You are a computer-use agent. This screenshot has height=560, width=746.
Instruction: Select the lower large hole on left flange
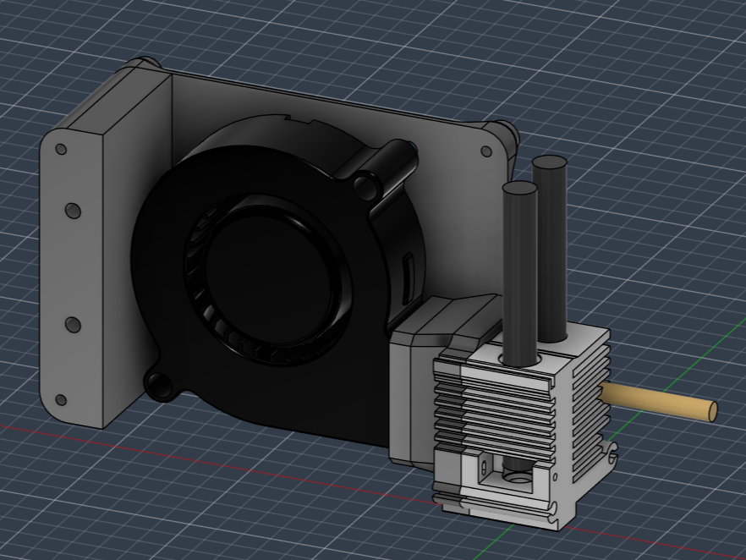click(x=73, y=325)
